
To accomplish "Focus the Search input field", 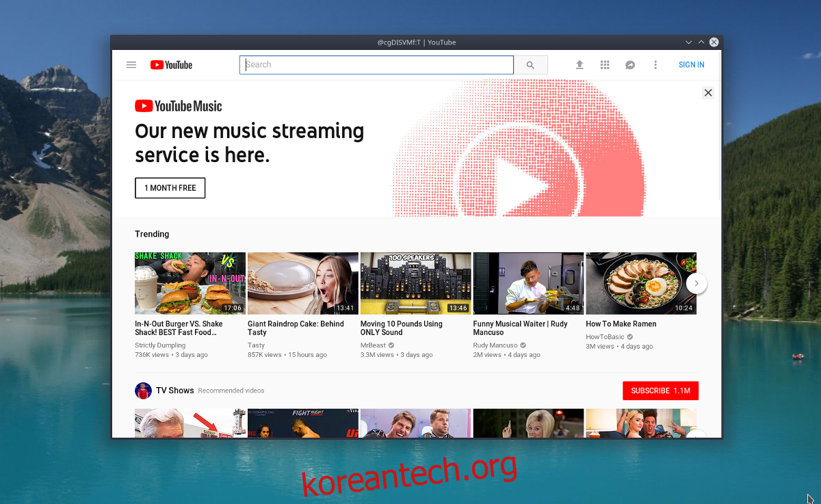I will [376, 65].
